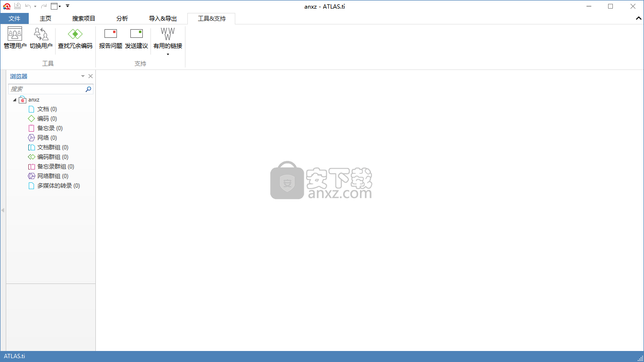This screenshot has width=644, height=362.
Task: Select 网络 (0) in the tree
Action: pyautogui.click(x=47, y=138)
